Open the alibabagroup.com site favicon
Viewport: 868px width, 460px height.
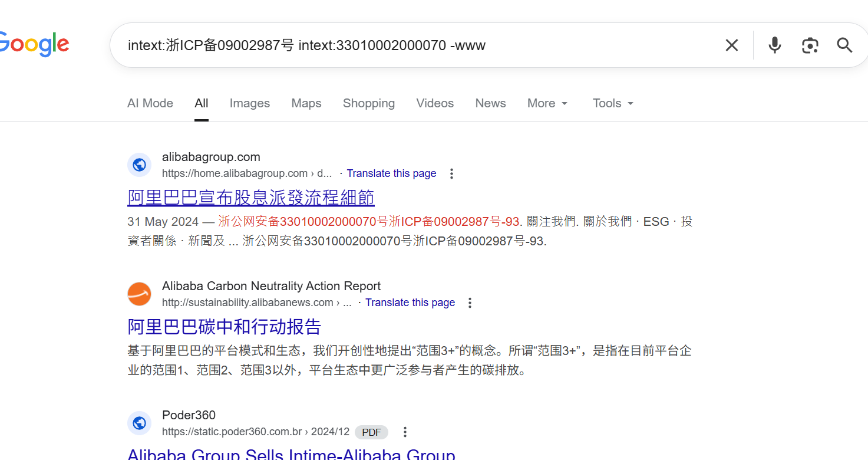point(139,165)
